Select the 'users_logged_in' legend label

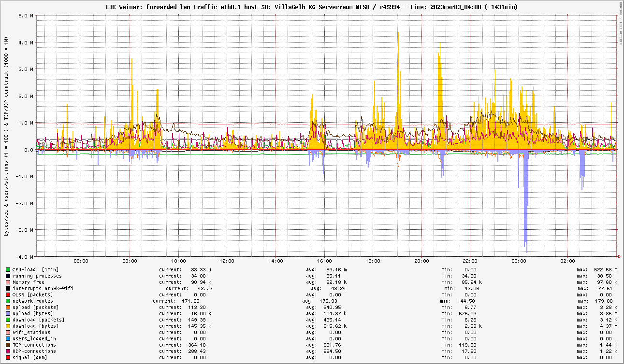click(x=34, y=338)
